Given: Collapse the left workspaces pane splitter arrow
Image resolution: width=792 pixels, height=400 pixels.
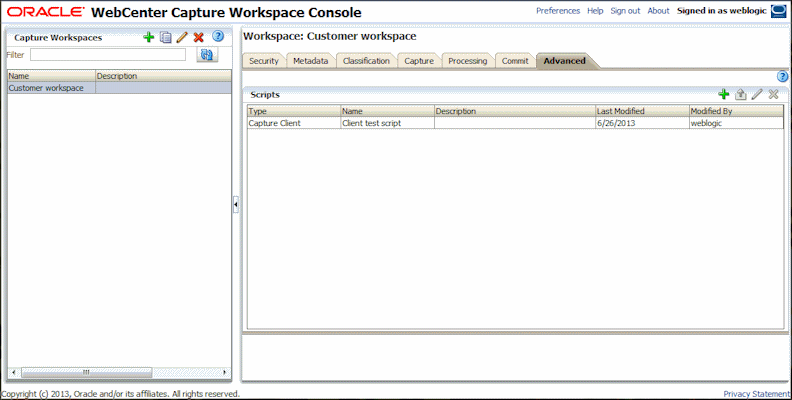Looking at the screenshot, I should pos(236,205).
